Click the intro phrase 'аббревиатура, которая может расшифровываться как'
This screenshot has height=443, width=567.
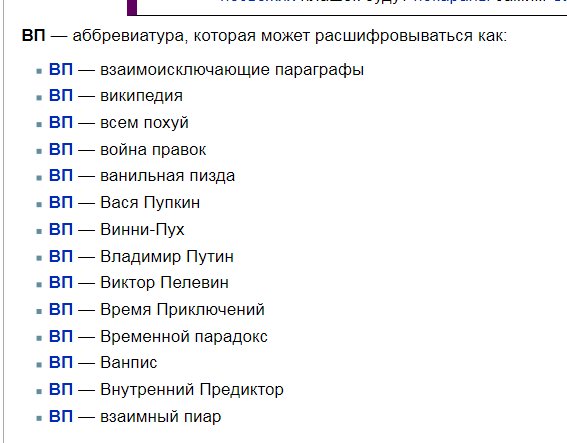point(287,36)
